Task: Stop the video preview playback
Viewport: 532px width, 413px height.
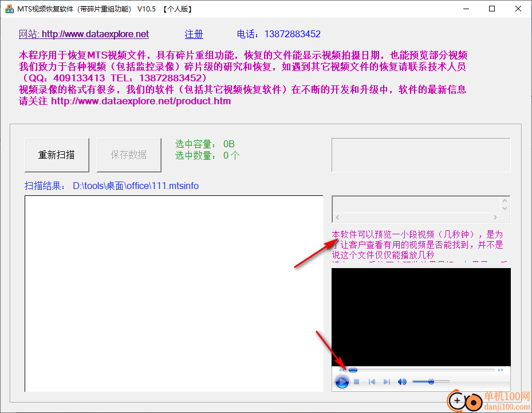Action: point(357,381)
